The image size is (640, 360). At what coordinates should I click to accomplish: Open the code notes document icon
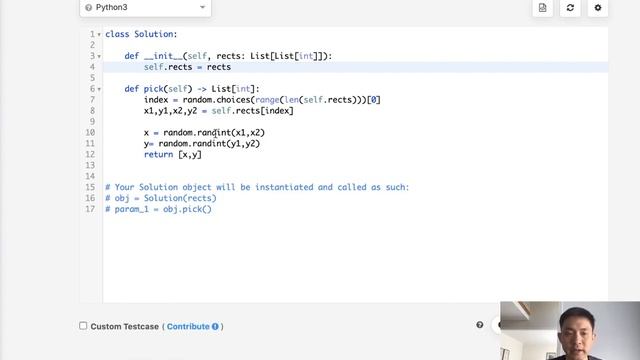click(542, 8)
